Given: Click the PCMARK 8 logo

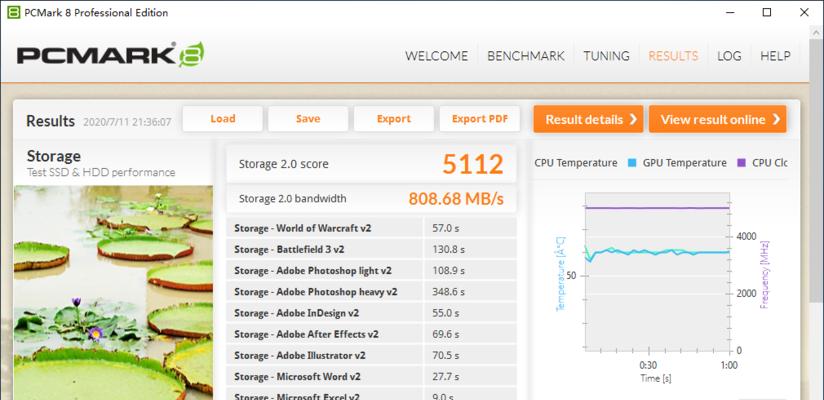Looking at the screenshot, I should pyautogui.click(x=110, y=55).
